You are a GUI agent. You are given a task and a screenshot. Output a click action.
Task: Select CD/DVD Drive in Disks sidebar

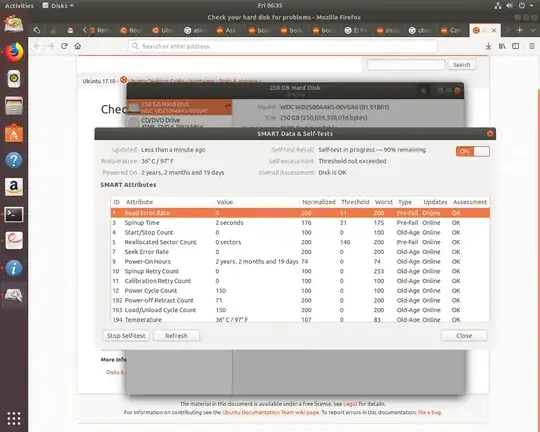[x=179, y=121]
